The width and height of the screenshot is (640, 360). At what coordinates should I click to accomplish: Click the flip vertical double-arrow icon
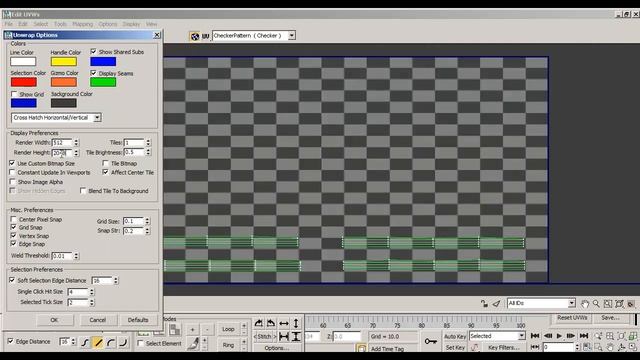tap(296, 323)
